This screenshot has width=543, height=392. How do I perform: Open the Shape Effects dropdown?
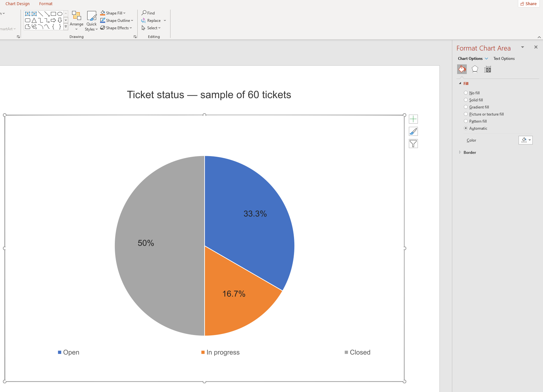pyautogui.click(x=116, y=28)
